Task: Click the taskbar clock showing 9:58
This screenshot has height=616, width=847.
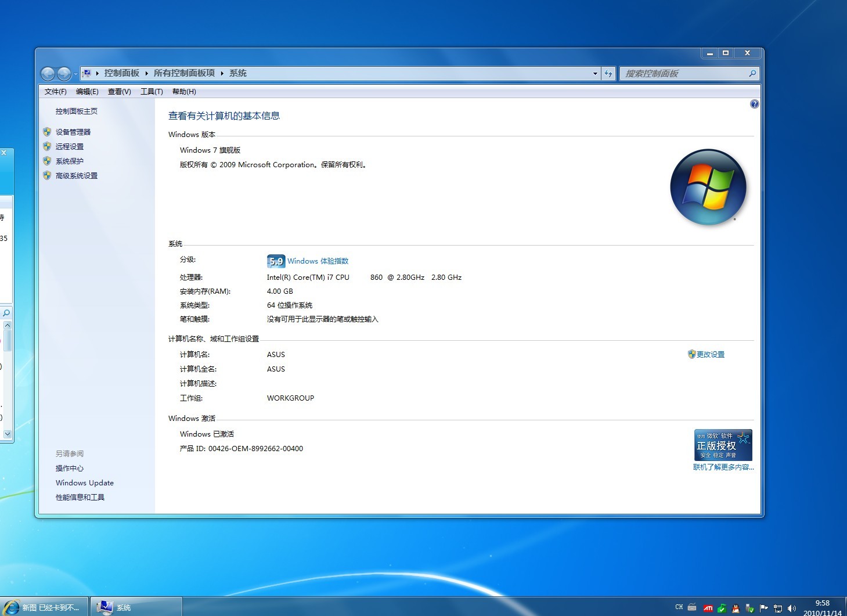Action: (x=823, y=608)
